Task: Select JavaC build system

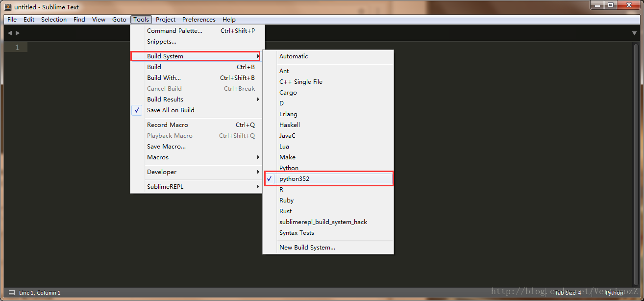Action: point(328,136)
